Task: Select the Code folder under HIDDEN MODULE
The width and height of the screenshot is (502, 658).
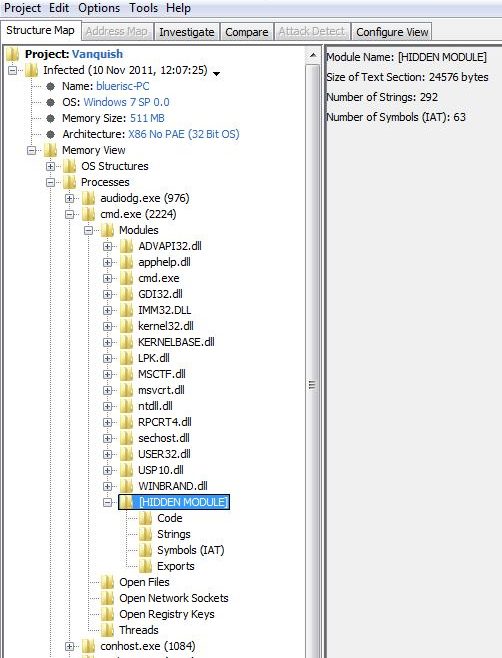Action: click(170, 518)
